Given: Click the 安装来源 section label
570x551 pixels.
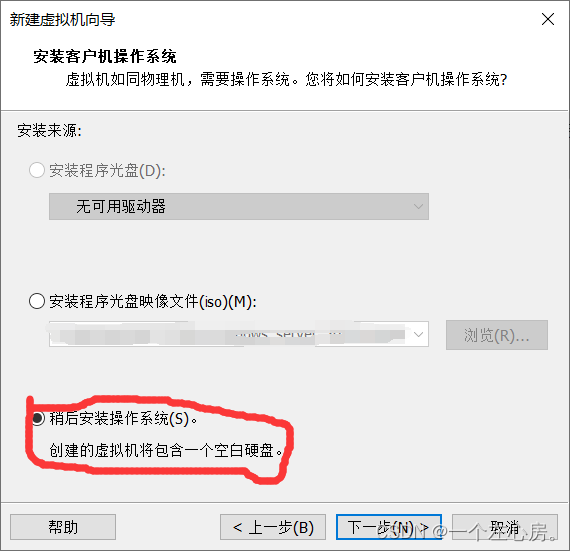Looking at the screenshot, I should tap(49, 130).
